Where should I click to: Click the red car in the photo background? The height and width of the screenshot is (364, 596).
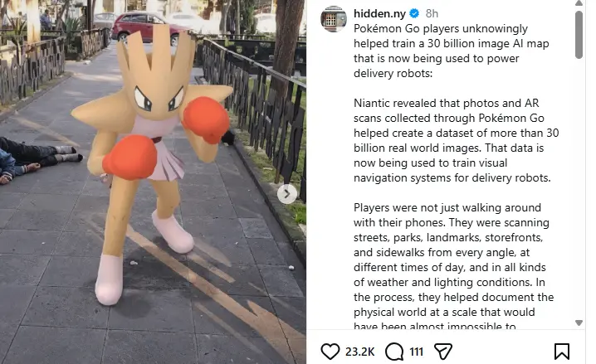[148, 26]
